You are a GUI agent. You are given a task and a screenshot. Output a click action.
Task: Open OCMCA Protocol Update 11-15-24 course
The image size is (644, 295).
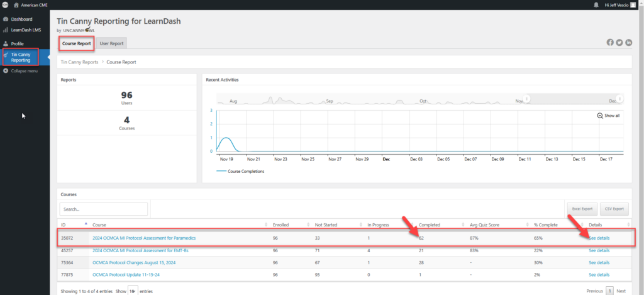tap(126, 275)
